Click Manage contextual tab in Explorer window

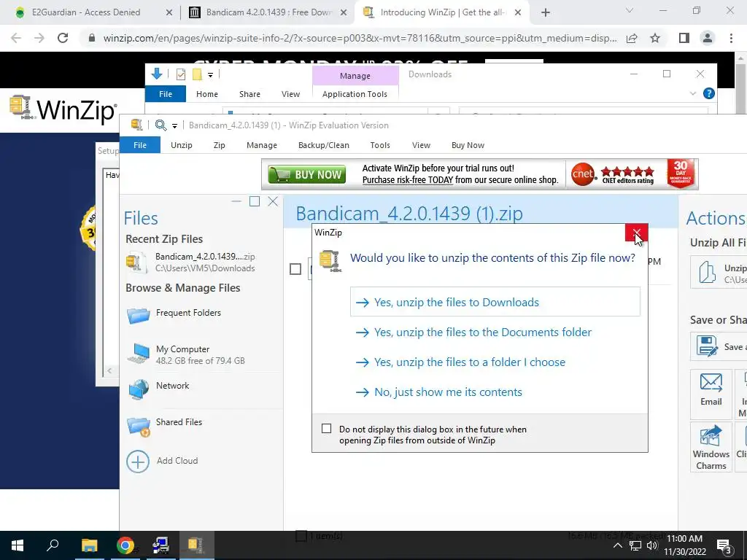tap(355, 76)
